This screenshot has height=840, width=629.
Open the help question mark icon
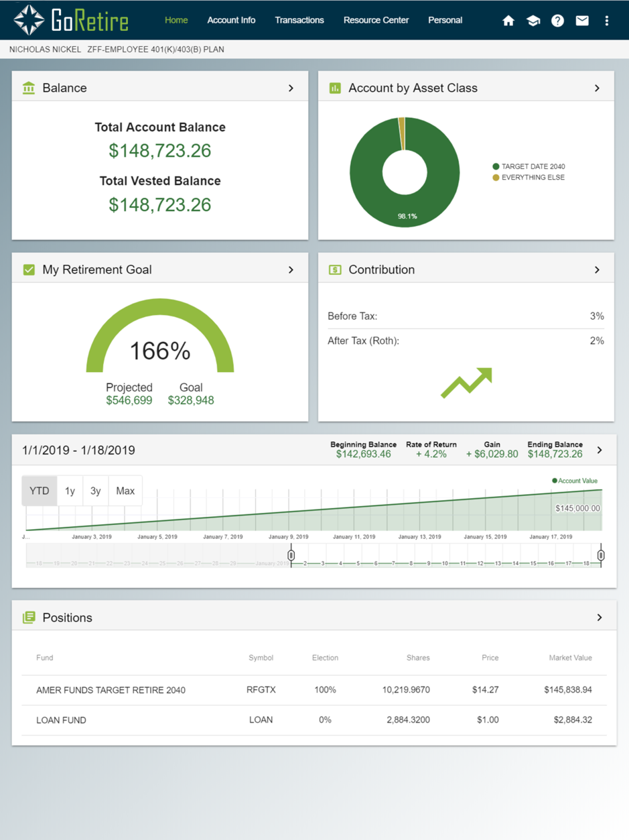click(x=557, y=21)
